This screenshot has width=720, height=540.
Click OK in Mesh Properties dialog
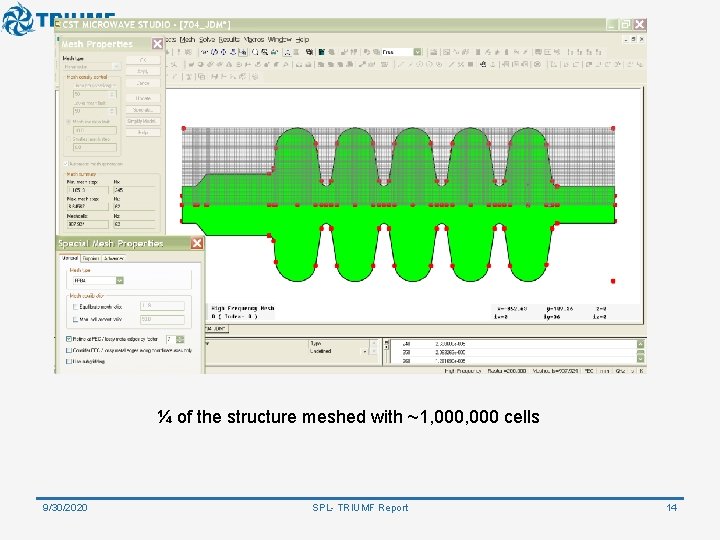pos(143,60)
